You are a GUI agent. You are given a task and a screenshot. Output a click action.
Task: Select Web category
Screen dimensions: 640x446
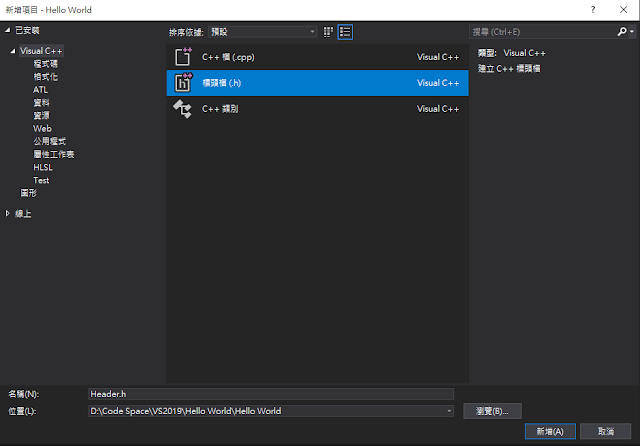tap(42, 129)
